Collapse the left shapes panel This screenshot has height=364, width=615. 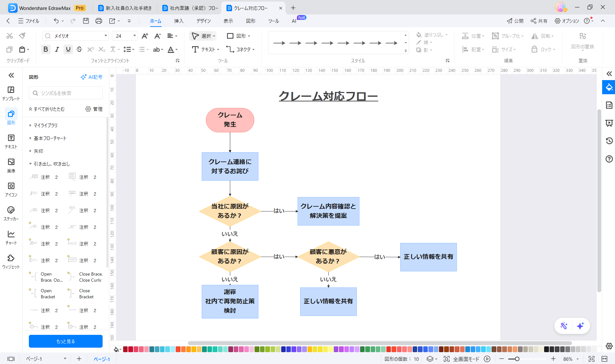pos(11,75)
